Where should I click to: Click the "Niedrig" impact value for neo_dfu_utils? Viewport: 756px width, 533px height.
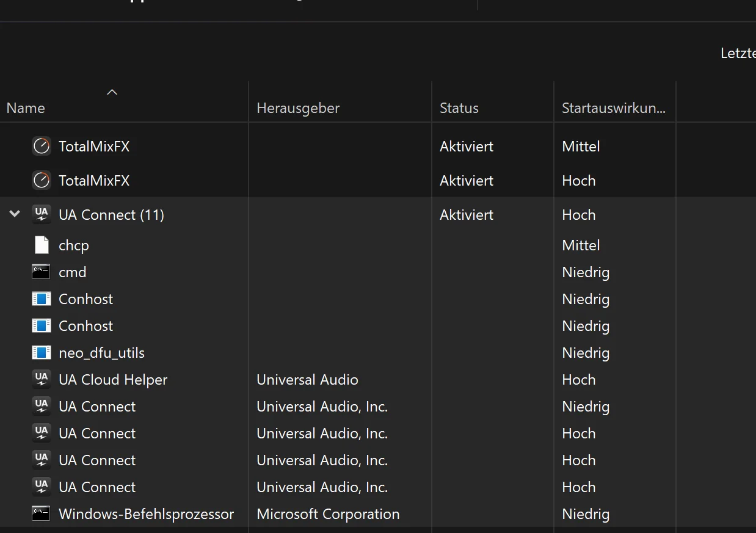coord(586,353)
